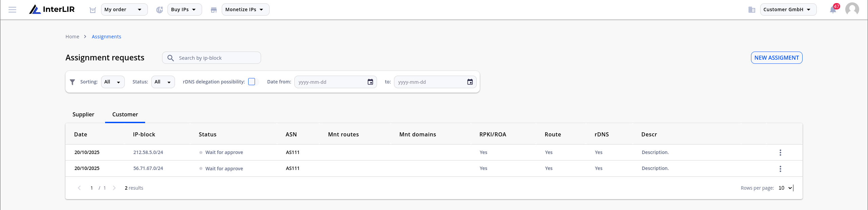This screenshot has height=210, width=868.
Task: Open notifications bell with 47 badge
Action: click(x=833, y=9)
